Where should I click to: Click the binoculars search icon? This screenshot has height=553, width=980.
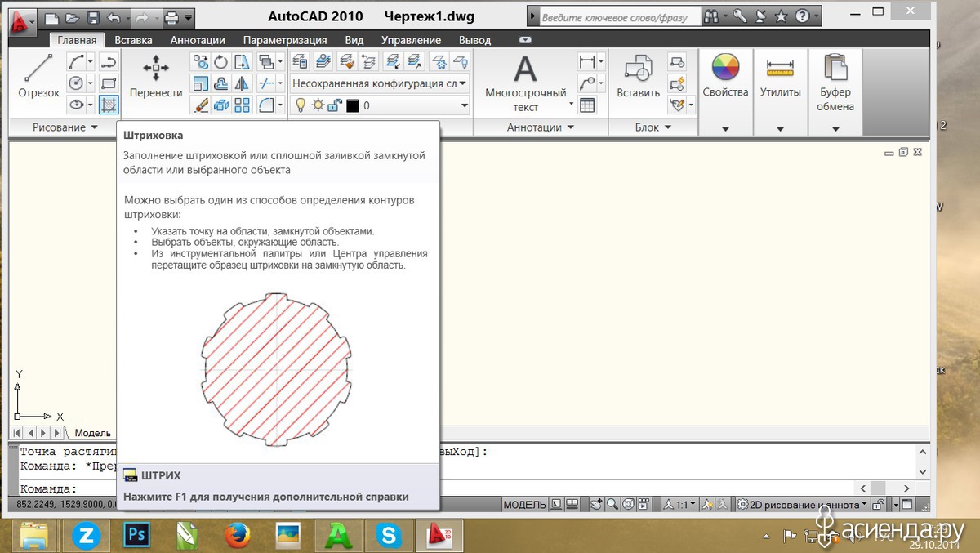[x=711, y=16]
